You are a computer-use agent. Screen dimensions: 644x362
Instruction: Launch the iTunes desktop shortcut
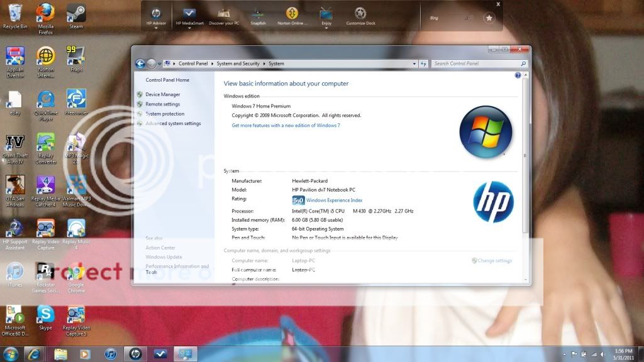coord(15,275)
